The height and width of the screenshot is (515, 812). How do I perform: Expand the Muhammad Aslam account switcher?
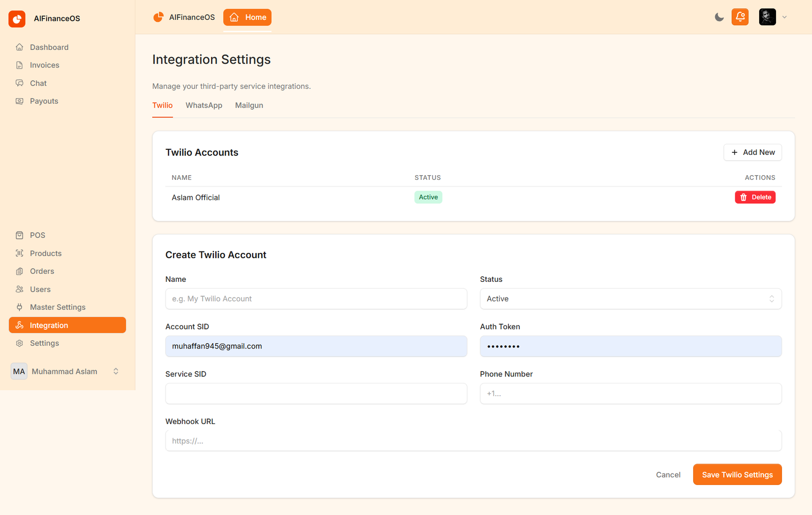pyautogui.click(x=116, y=371)
